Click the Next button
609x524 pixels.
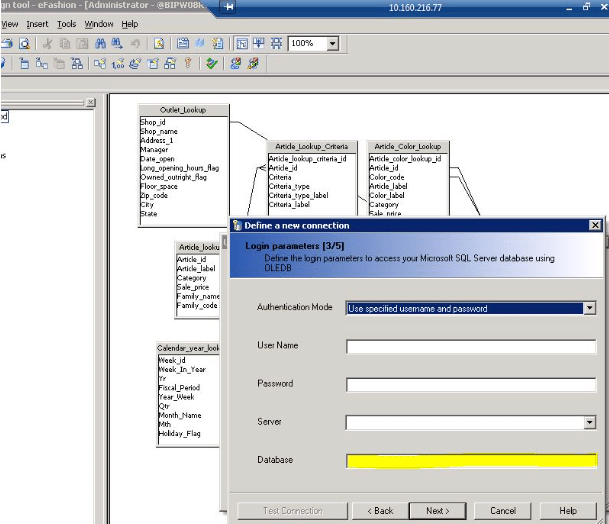tap(437, 510)
